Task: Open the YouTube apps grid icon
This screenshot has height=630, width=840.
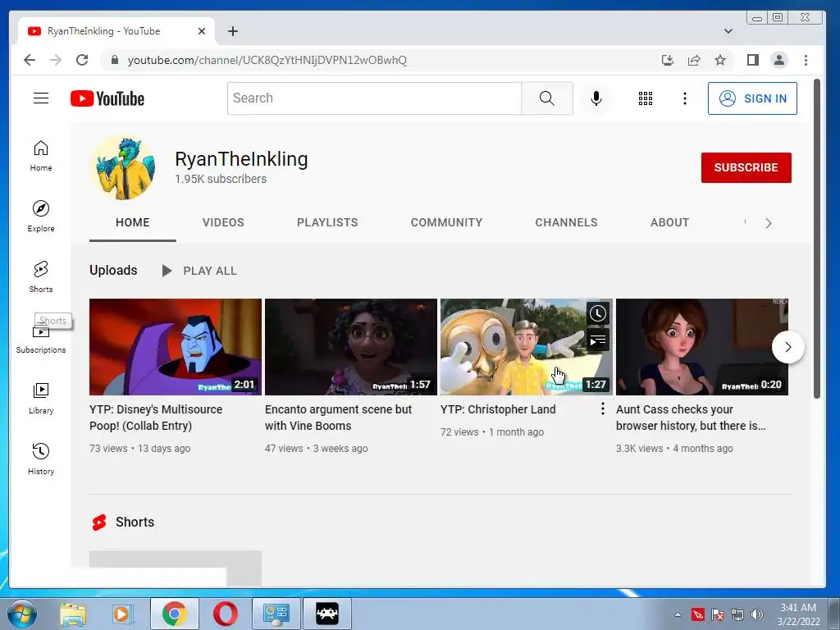Action: pos(646,98)
